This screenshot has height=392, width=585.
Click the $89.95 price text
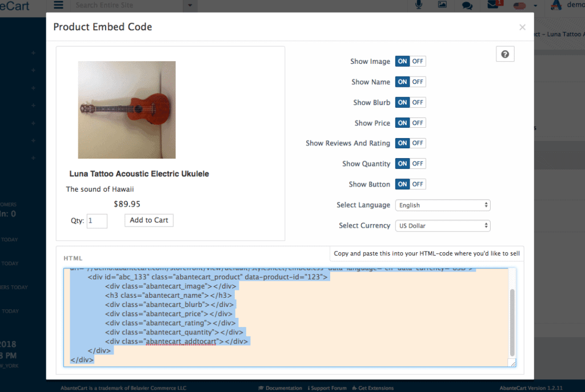127,204
